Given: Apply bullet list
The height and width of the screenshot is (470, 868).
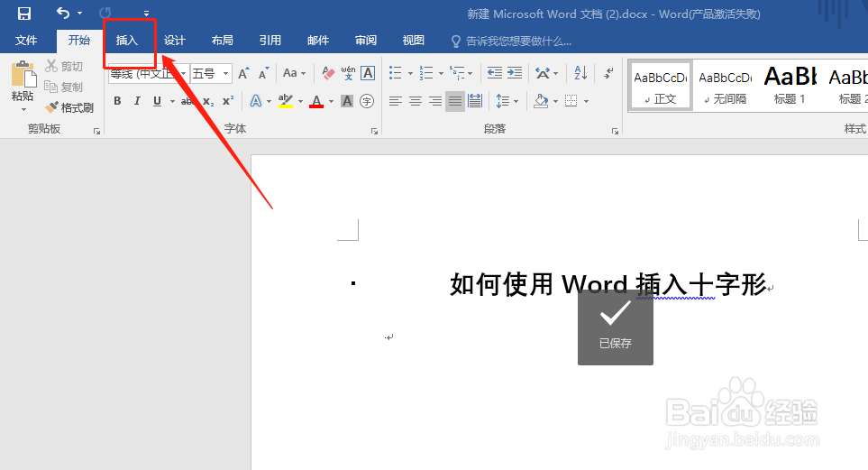Looking at the screenshot, I should coord(396,72).
